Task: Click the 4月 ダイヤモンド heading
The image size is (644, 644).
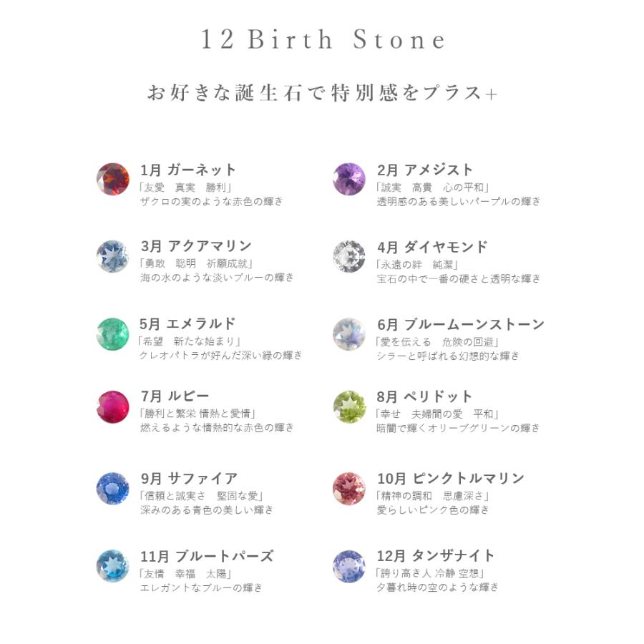Action: pyautogui.click(x=432, y=248)
